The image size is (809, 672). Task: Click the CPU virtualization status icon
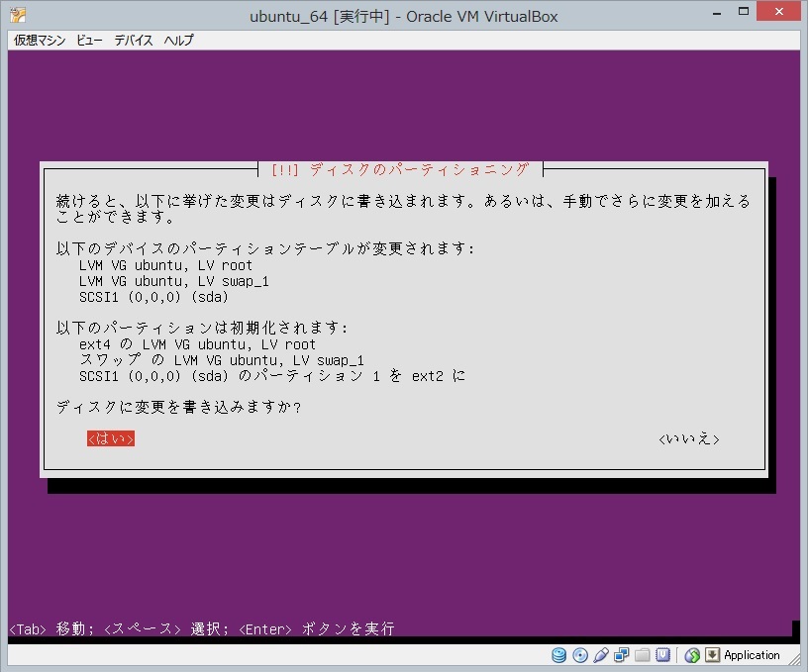click(662, 655)
